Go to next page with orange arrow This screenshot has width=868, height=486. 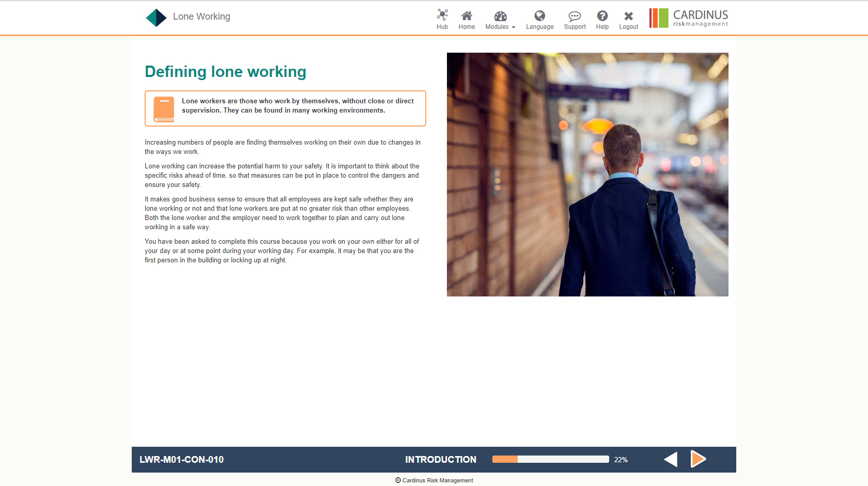[698, 459]
